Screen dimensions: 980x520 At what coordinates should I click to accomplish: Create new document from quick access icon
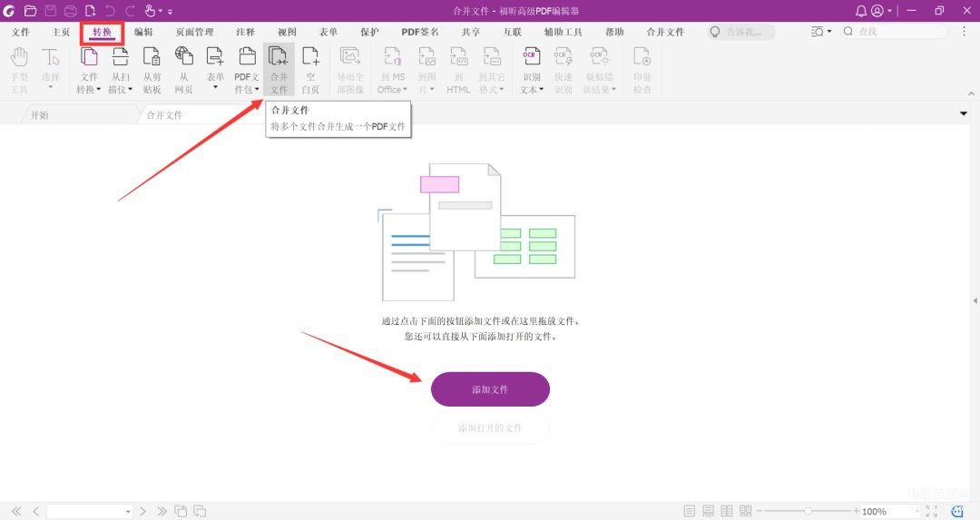pos(90,11)
